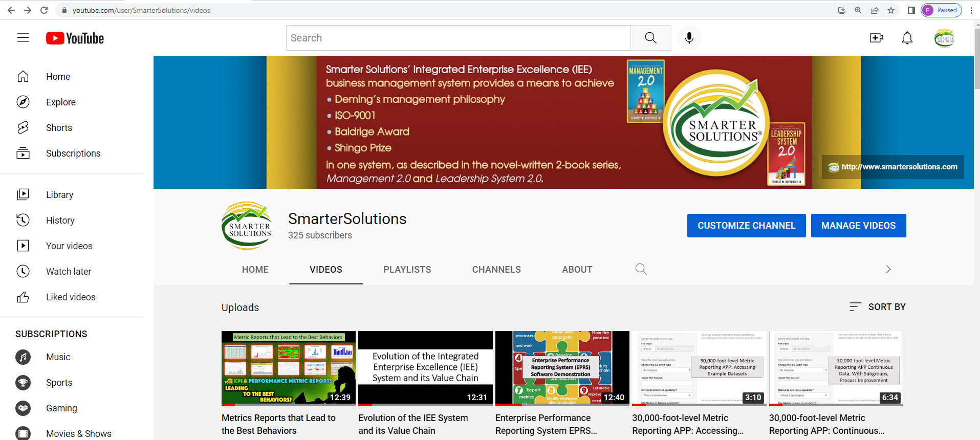Search within the channel using magnifier
Screen dimensions: 980x440
click(641, 269)
